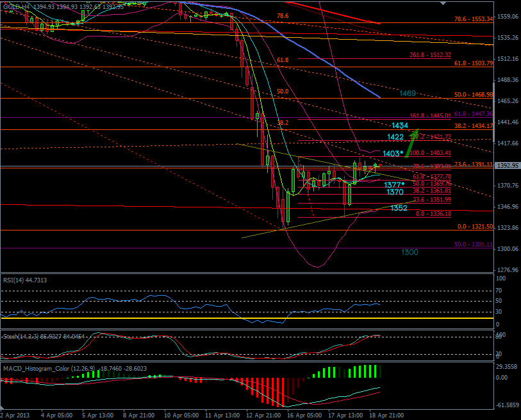Select purple Fibonacci label '61.8 - 1447.36'
The height and width of the screenshot is (420, 521).
coord(474,114)
